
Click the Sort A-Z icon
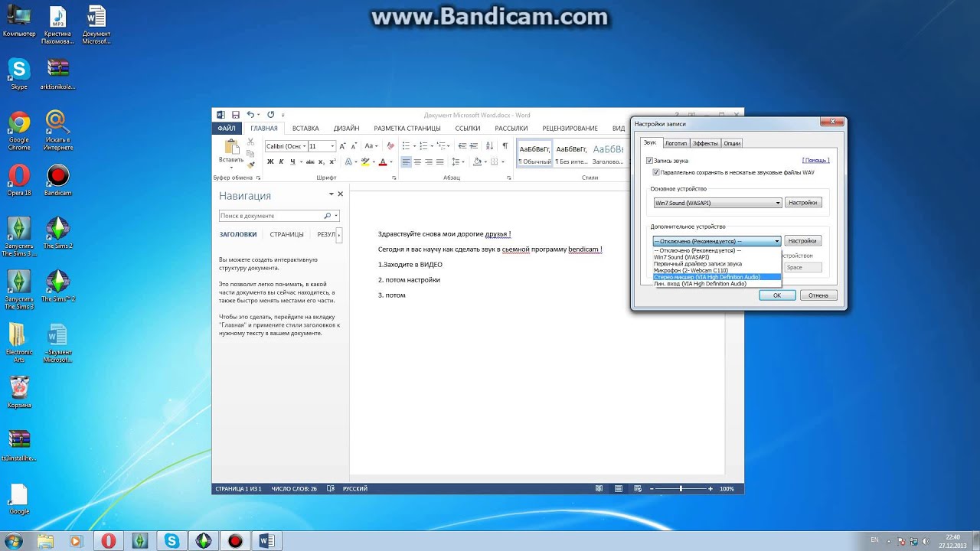tap(489, 145)
